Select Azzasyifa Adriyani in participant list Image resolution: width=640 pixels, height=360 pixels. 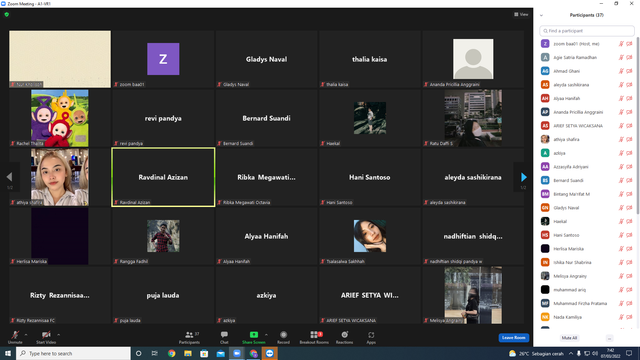pyautogui.click(x=587, y=167)
